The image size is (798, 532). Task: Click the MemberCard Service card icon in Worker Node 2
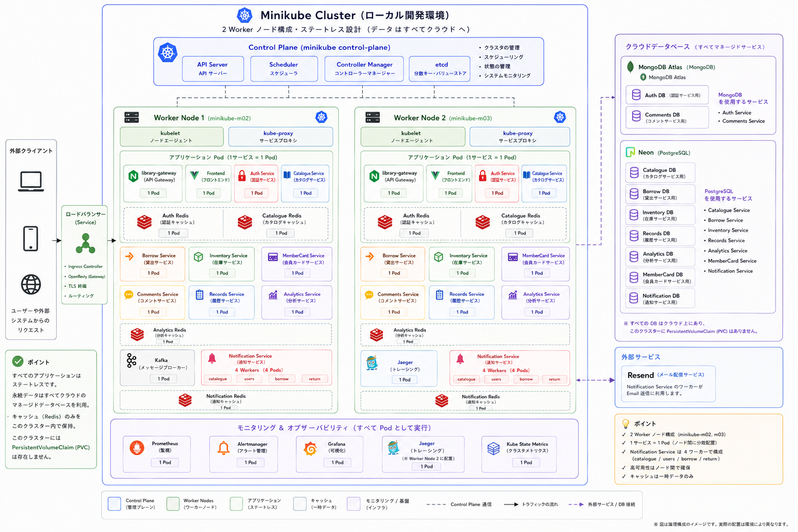513,257
